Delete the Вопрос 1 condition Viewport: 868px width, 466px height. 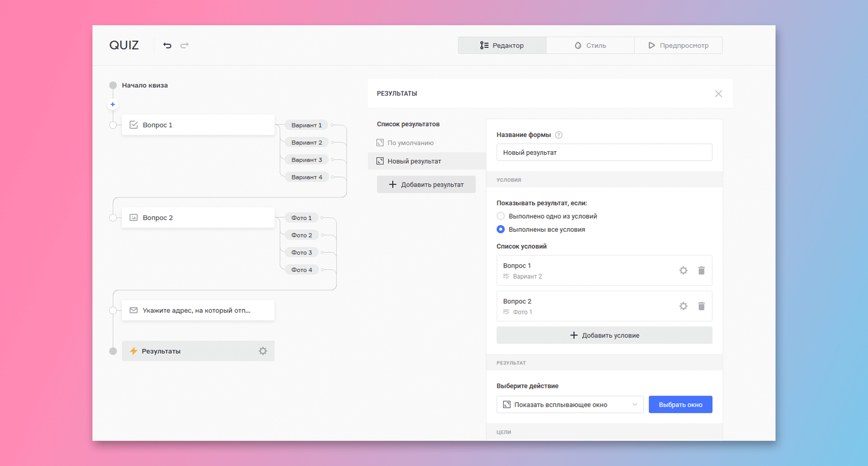pyautogui.click(x=701, y=271)
